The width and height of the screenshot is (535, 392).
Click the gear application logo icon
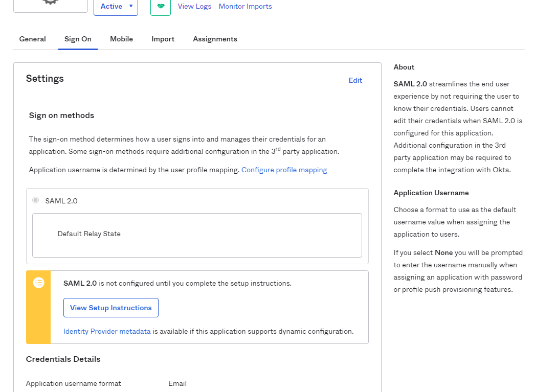tap(50, 3)
